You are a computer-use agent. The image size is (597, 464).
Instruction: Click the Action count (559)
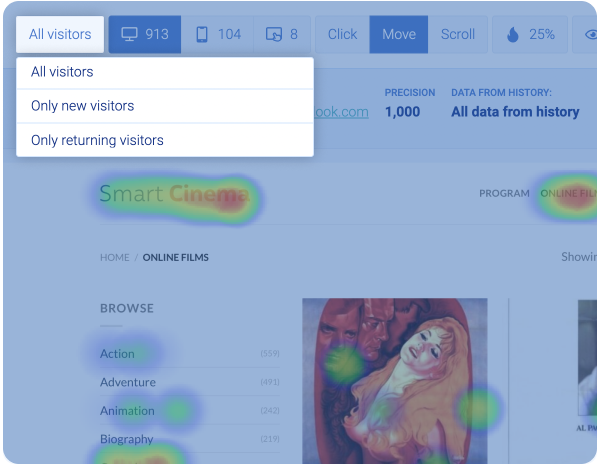[x=270, y=354]
